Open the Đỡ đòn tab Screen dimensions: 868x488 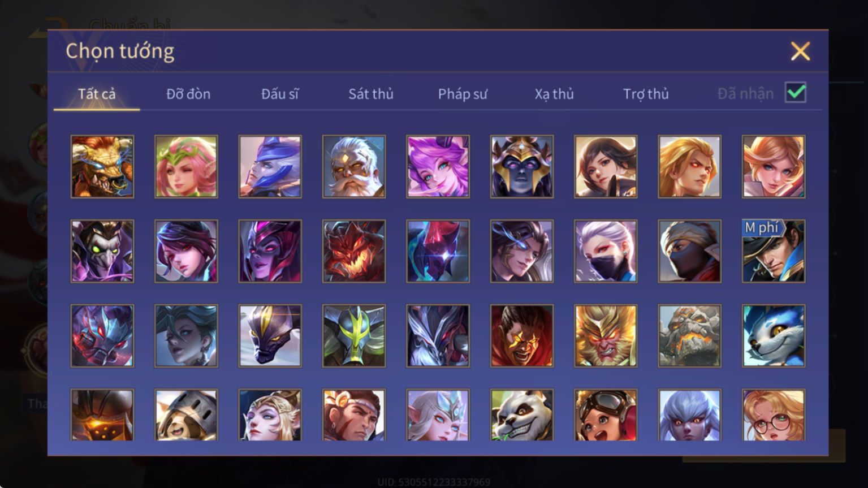point(188,94)
